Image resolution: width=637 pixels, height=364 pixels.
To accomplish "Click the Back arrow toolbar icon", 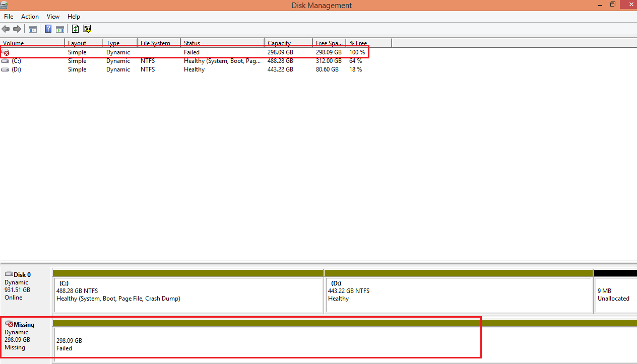I will [6, 29].
